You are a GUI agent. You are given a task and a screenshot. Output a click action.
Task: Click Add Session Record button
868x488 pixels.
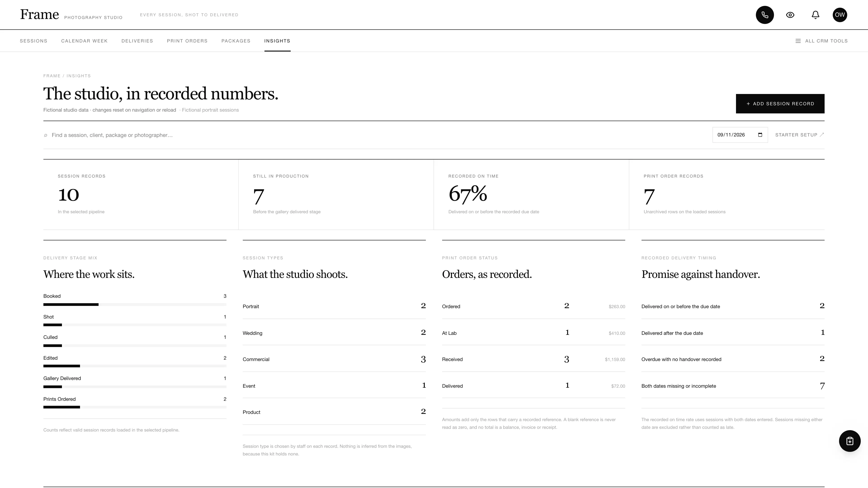tap(780, 104)
